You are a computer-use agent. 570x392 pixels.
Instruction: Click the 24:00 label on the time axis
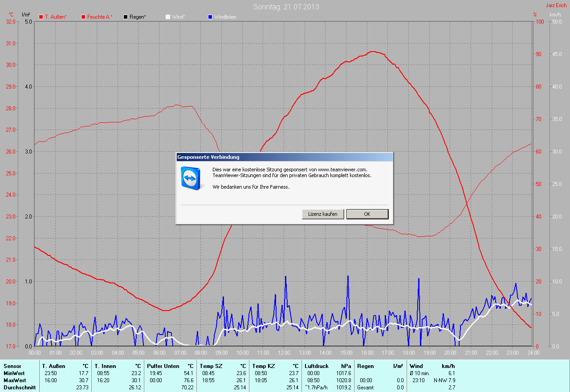tap(533, 353)
